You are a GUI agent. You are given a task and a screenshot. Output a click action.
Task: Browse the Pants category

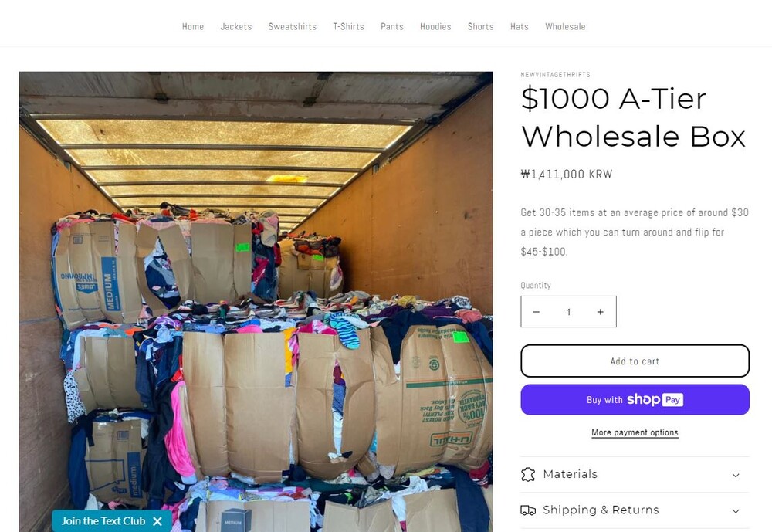[x=392, y=26]
